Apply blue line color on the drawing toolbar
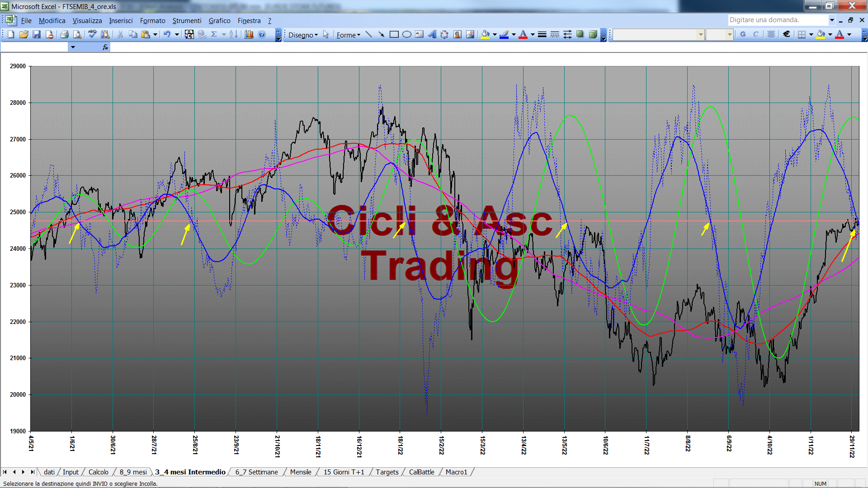 tap(504, 34)
